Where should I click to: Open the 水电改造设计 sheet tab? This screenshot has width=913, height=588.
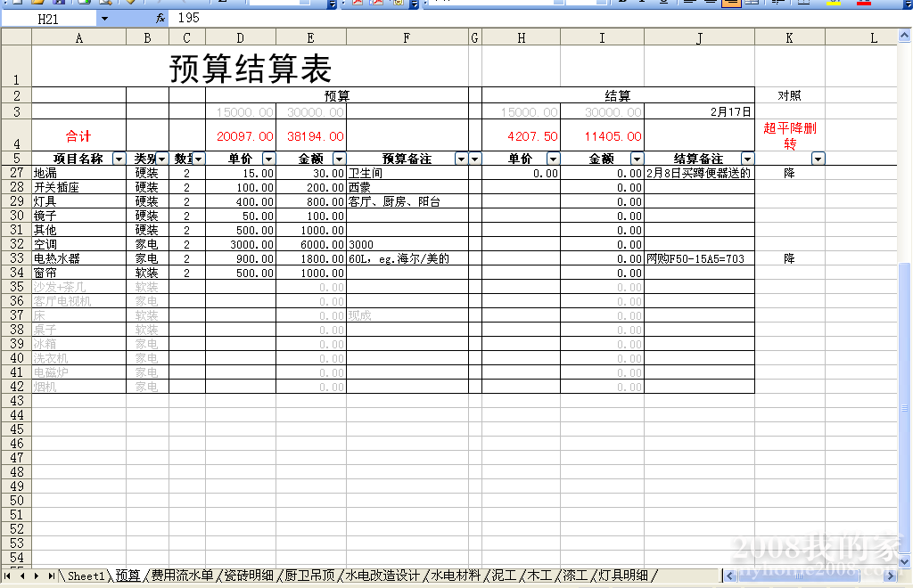pyautogui.click(x=382, y=576)
